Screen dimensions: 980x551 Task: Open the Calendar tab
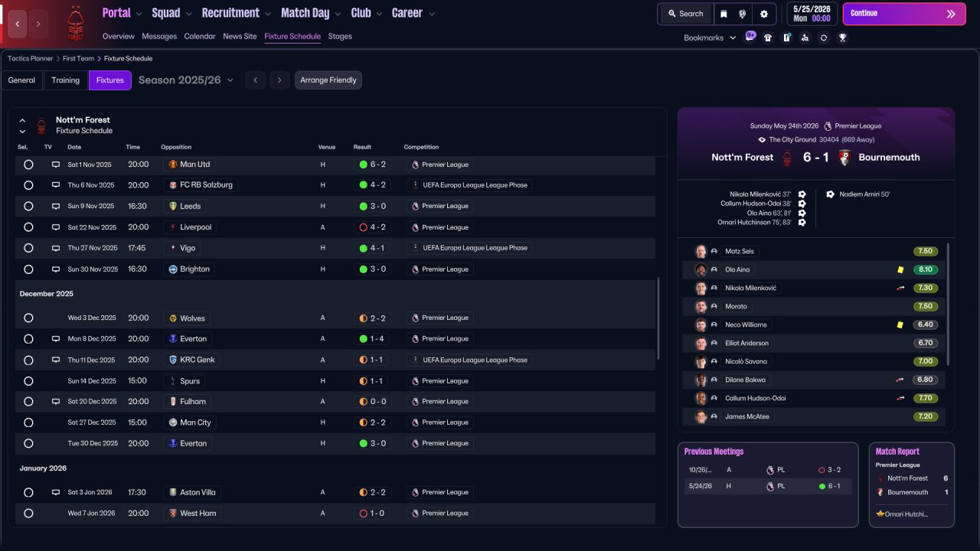tap(200, 36)
